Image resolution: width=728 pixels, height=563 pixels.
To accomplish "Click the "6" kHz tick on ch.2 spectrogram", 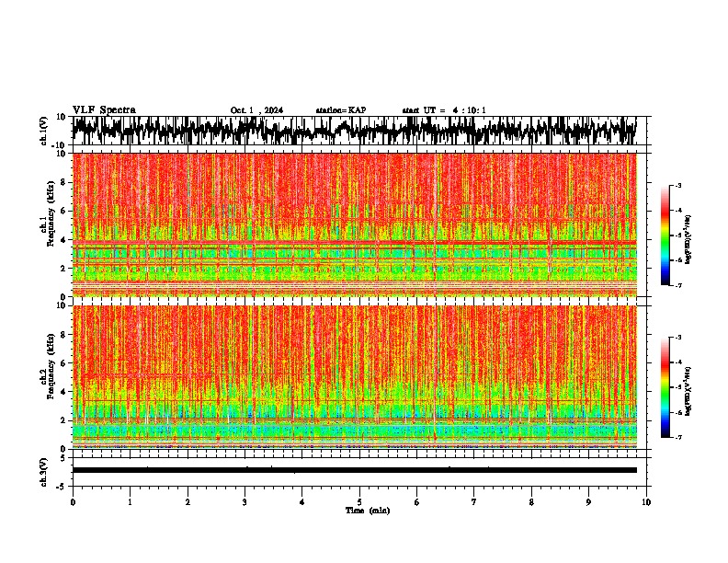I will click(x=63, y=363).
